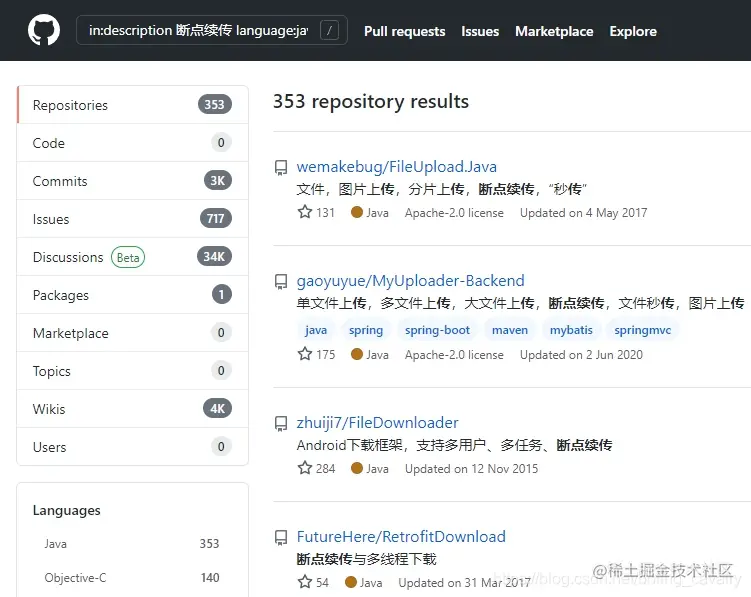This screenshot has width=751, height=597.
Task: Click the java topic tag
Action: [316, 330]
